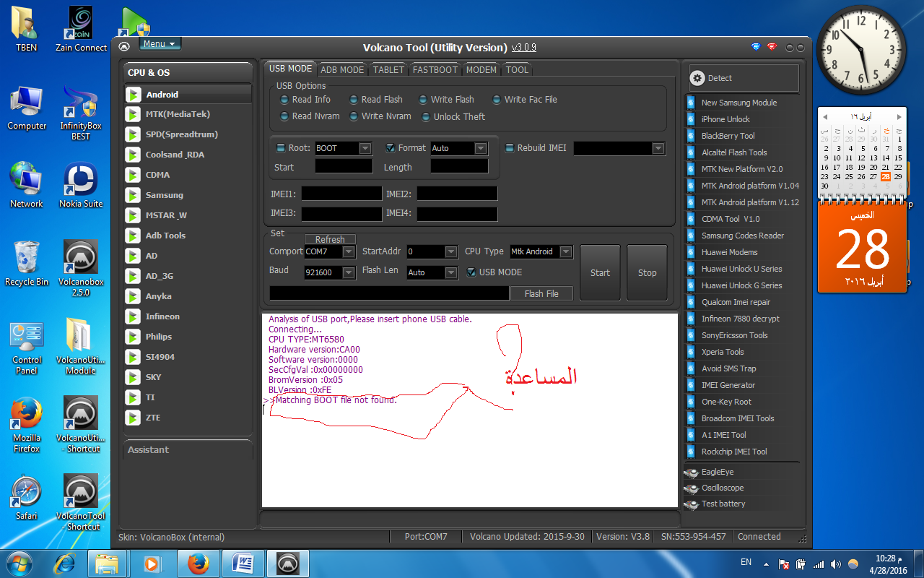Click the Windows Start orb
Screen dimensions: 924x578
19,563
